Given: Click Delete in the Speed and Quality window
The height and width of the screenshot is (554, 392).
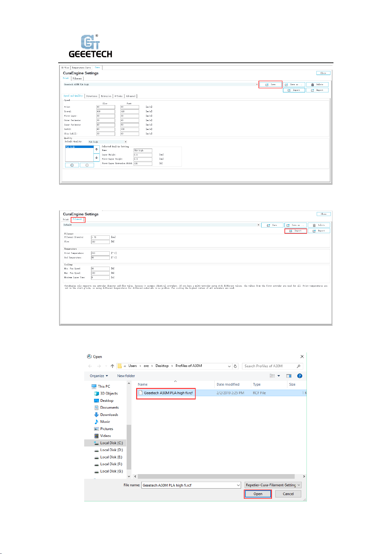Looking at the screenshot, I should [317, 84].
